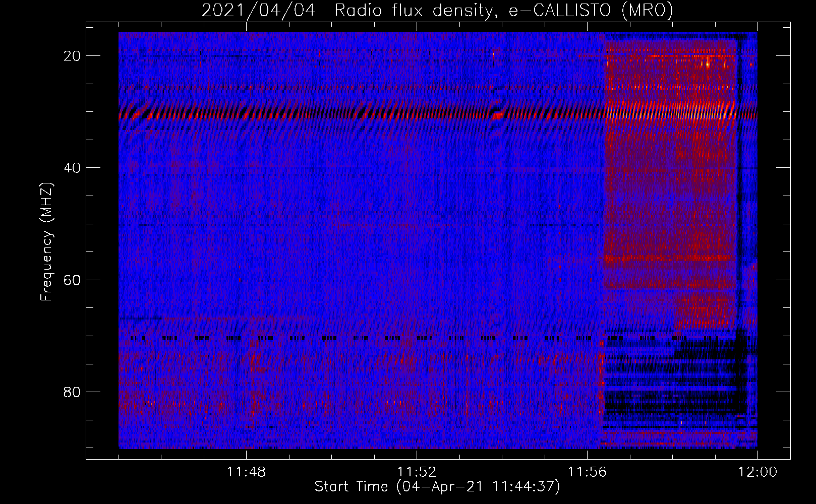Select the 12:00 time tick label
The width and height of the screenshot is (816, 504).
click(757, 472)
